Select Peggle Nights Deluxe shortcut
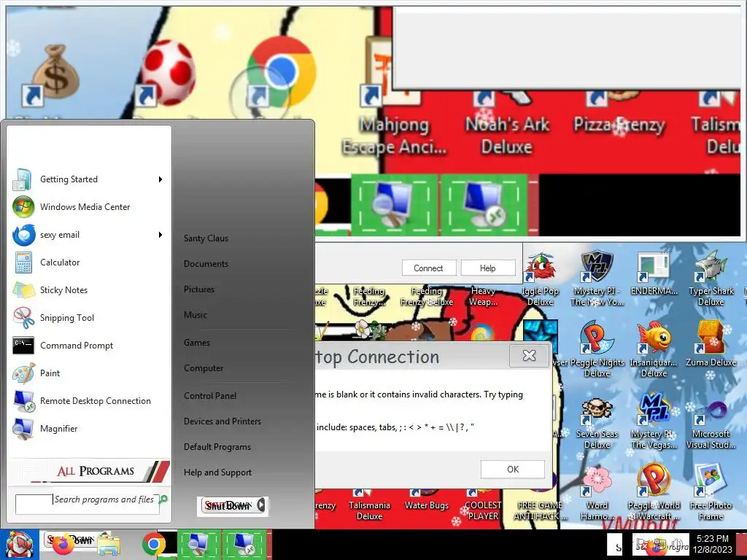 (597, 350)
